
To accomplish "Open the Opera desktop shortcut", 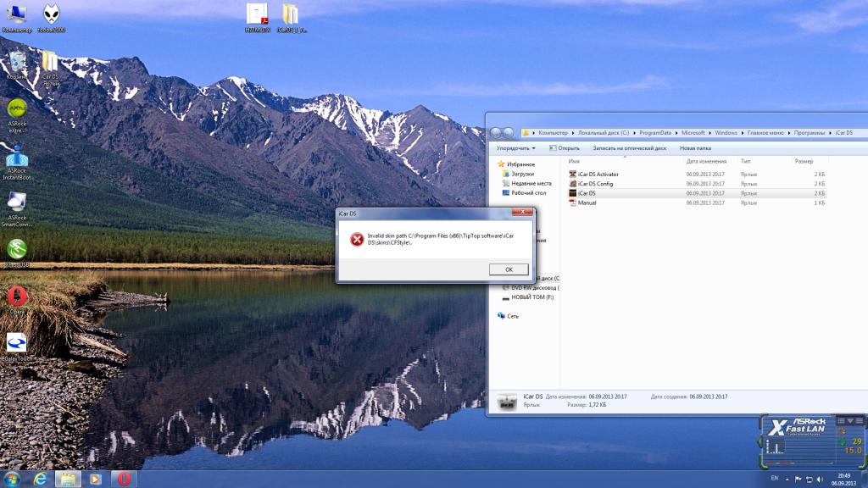I will tap(17, 297).
